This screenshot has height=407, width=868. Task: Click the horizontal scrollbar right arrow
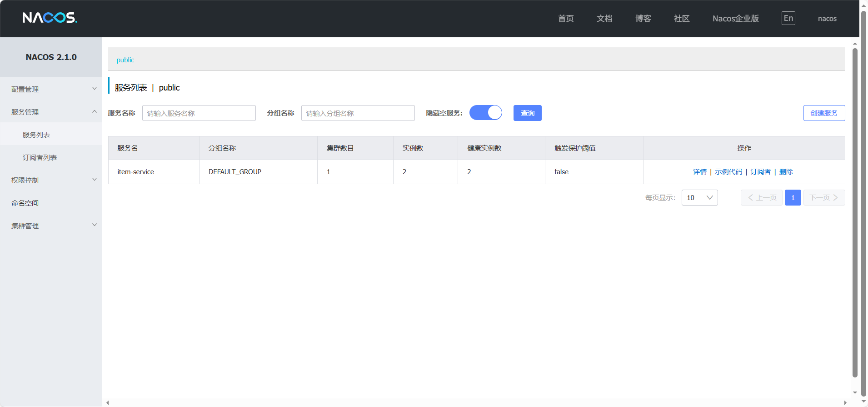(x=845, y=402)
